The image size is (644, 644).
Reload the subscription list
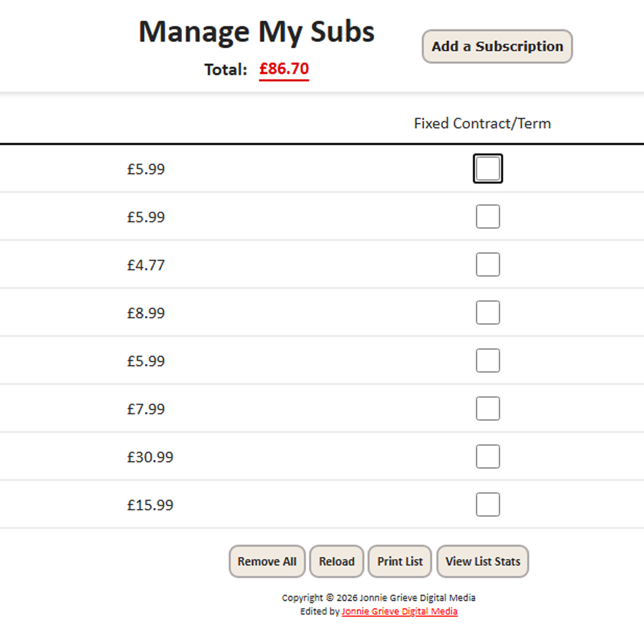click(336, 562)
